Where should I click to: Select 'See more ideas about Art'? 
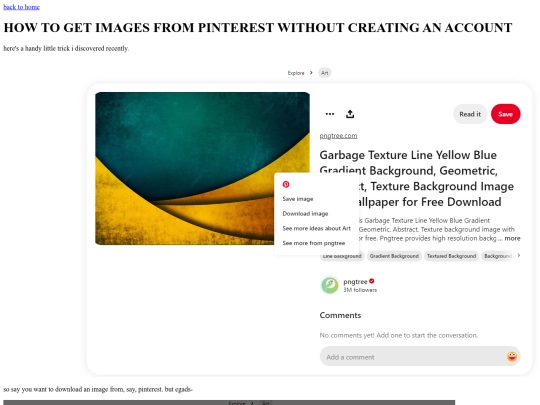point(316,228)
